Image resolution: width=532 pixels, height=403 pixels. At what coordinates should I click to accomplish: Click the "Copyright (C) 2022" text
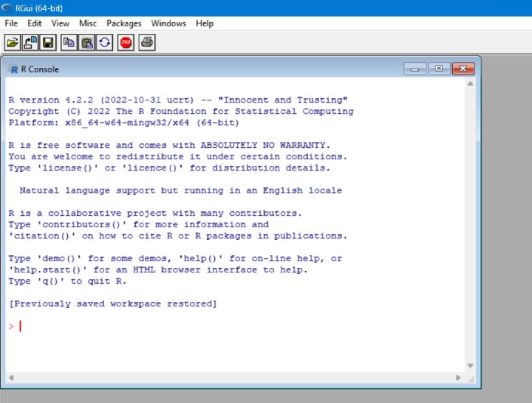tap(59, 111)
